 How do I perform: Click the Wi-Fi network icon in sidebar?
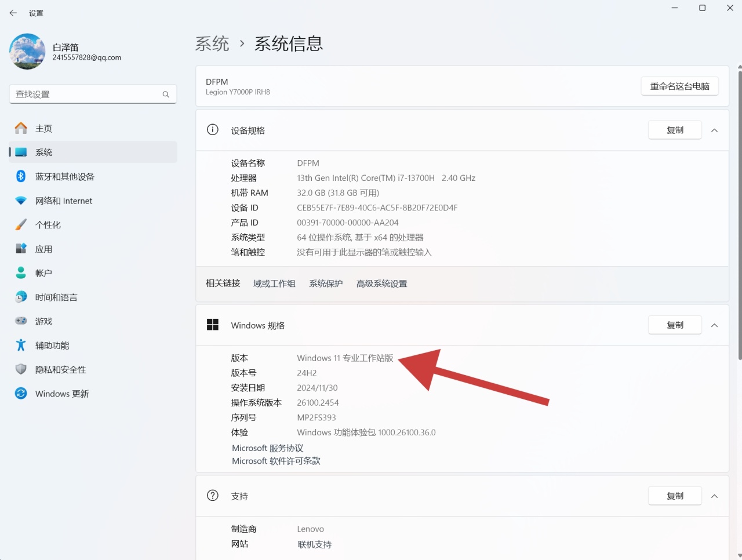[21, 201]
